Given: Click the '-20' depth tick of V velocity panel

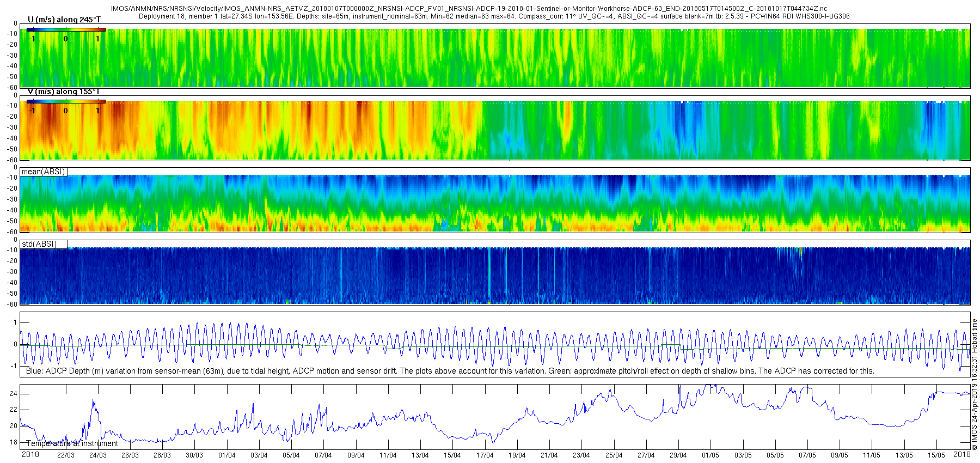Looking at the screenshot, I should [12, 117].
